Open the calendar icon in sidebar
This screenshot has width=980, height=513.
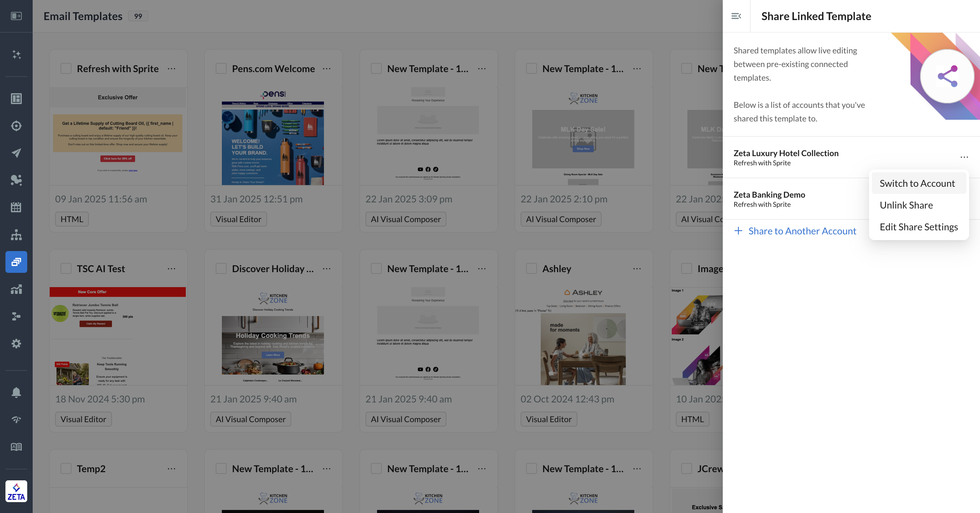click(16, 207)
